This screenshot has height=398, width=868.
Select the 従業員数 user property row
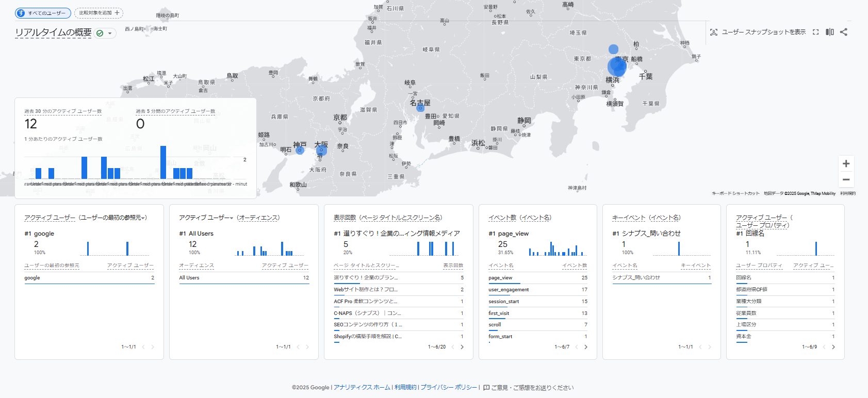pos(785,313)
